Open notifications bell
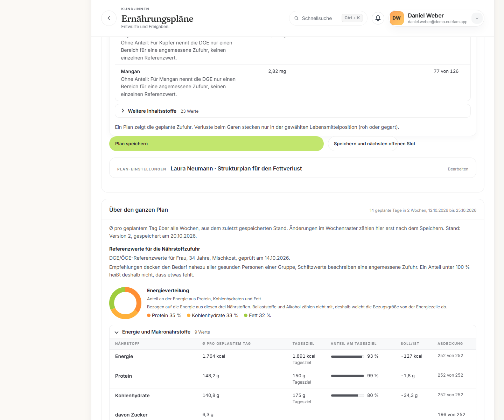This screenshot has width=504, height=420. (x=378, y=18)
